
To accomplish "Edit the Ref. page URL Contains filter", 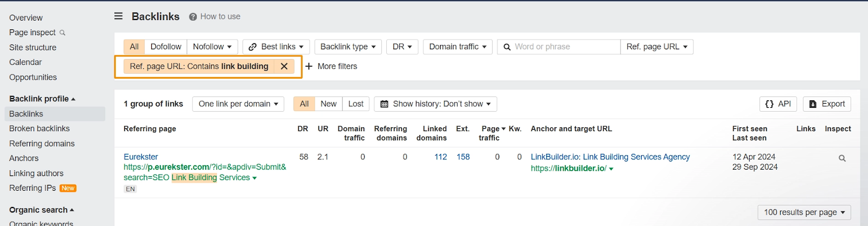I will (x=199, y=66).
